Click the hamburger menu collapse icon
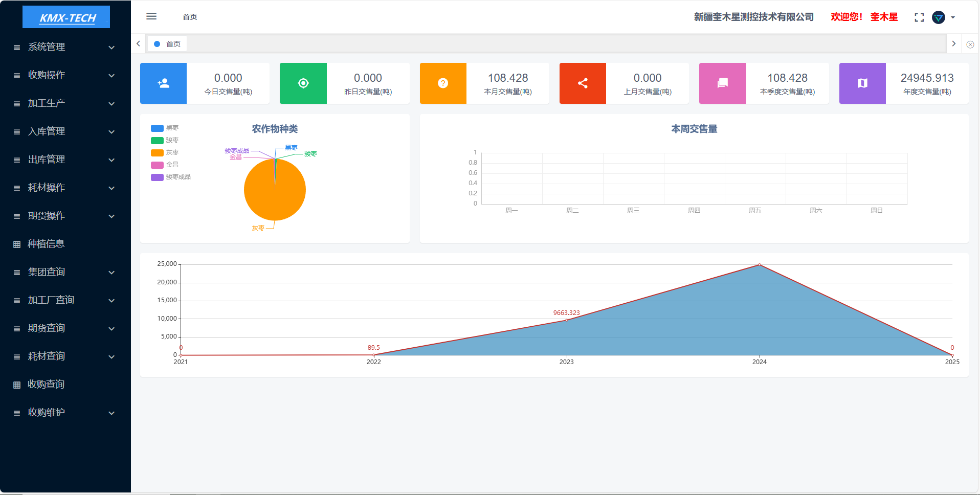 click(x=151, y=16)
